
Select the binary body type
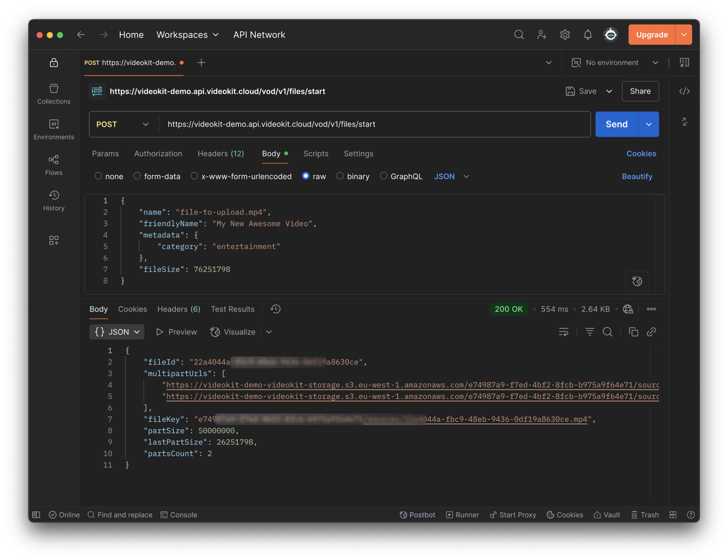[x=340, y=176]
